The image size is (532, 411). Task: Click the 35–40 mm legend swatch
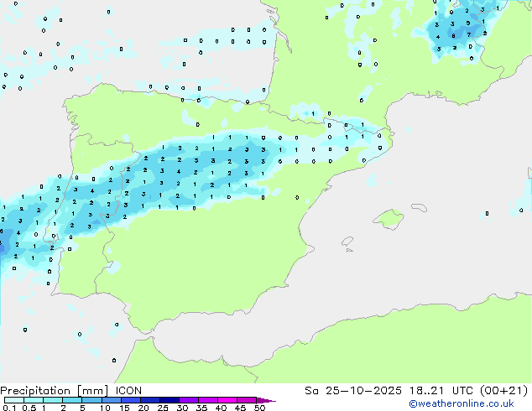click(207, 400)
